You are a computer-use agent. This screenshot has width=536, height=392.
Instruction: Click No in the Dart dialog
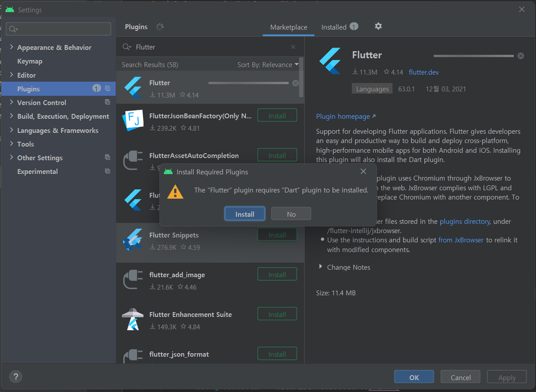click(x=291, y=214)
